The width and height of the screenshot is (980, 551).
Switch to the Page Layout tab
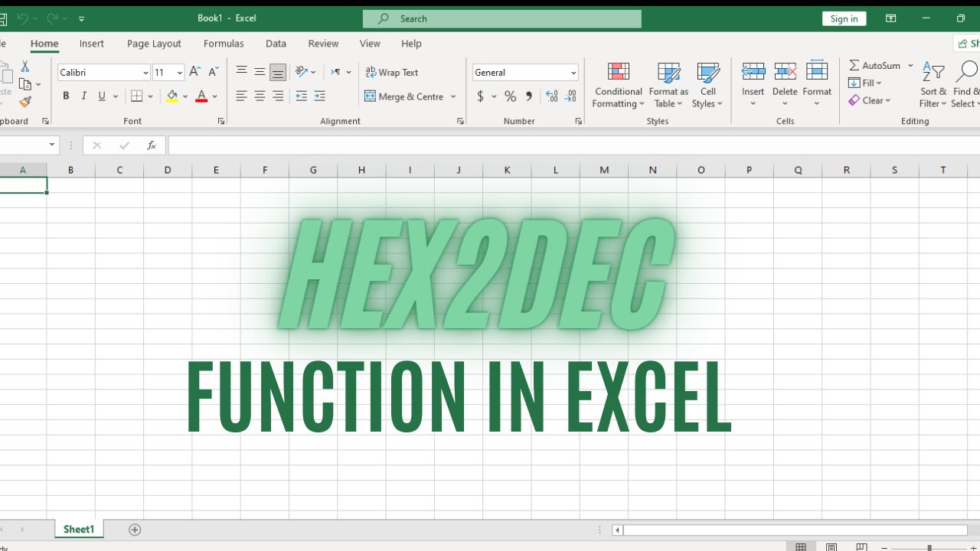click(x=154, y=44)
